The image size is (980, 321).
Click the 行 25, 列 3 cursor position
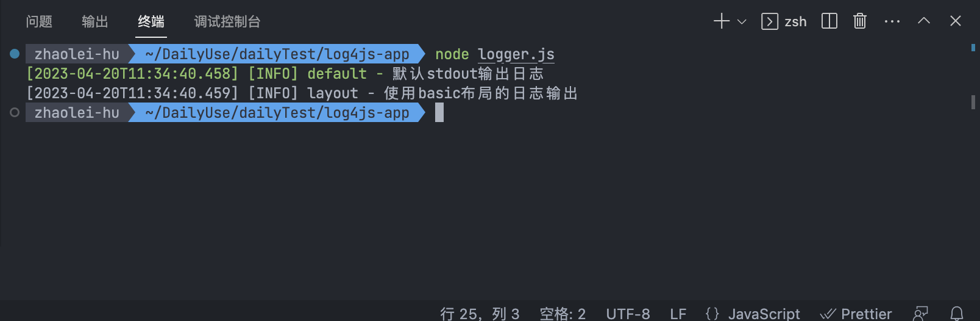(480, 314)
